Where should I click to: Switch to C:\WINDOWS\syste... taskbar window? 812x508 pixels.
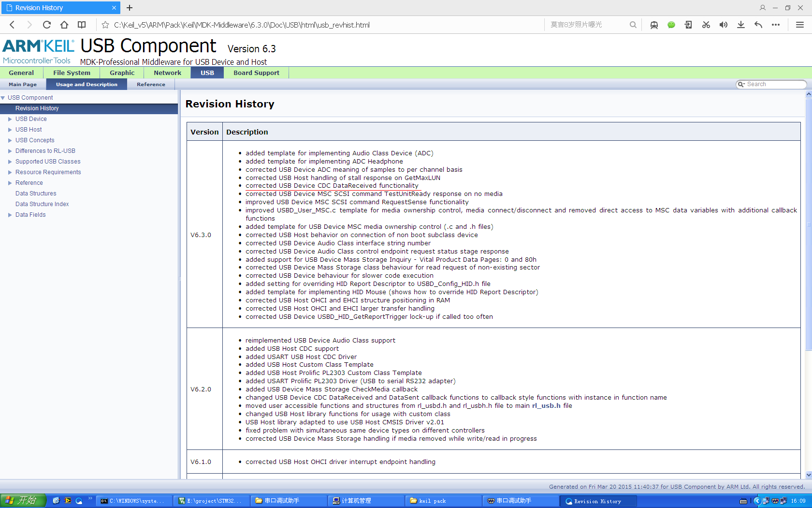tap(134, 501)
